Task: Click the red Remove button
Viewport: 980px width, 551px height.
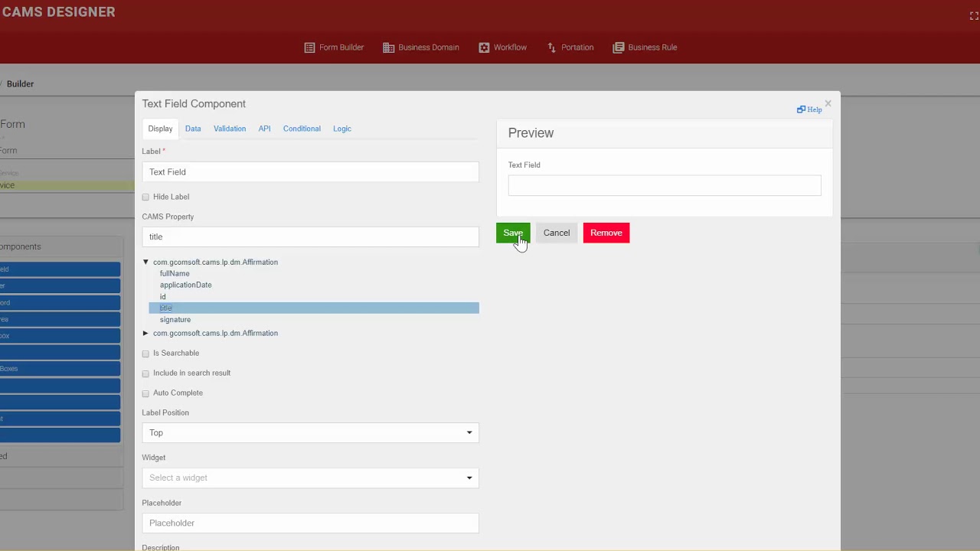Action: coord(606,233)
